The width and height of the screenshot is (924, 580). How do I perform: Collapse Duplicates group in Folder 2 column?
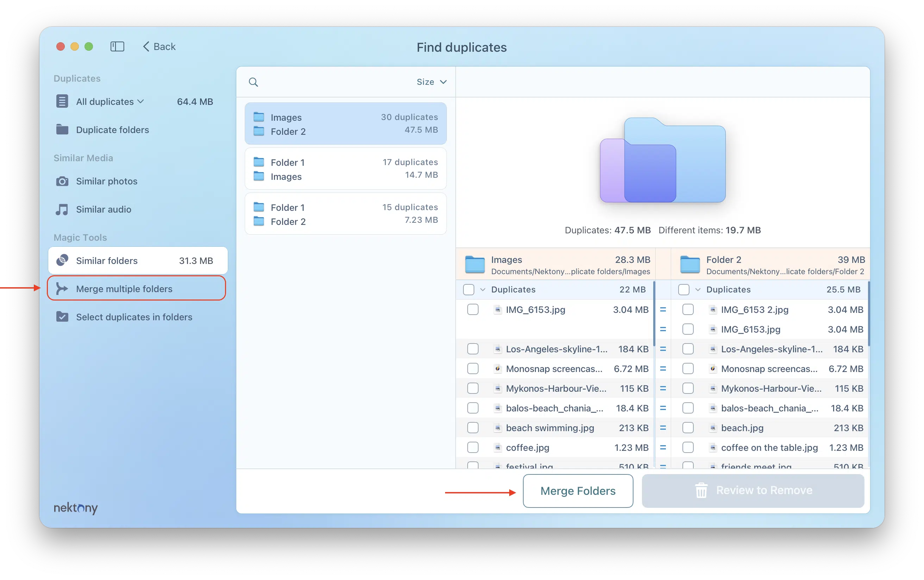click(x=698, y=290)
